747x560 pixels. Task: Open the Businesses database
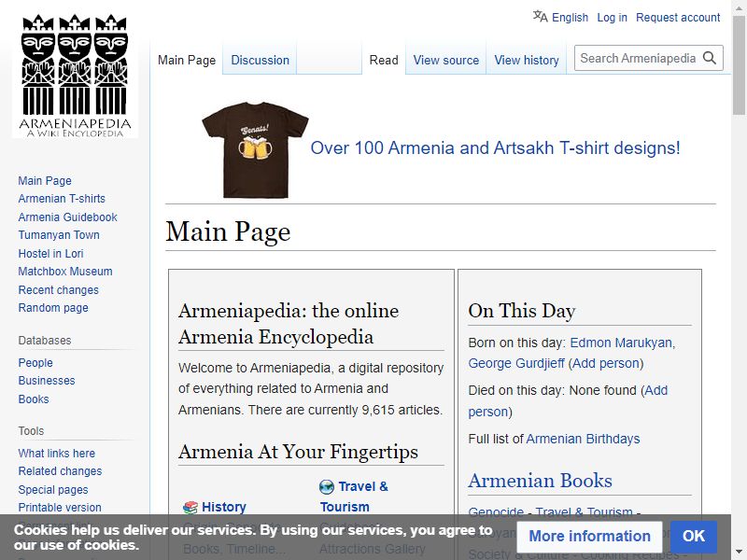47,381
